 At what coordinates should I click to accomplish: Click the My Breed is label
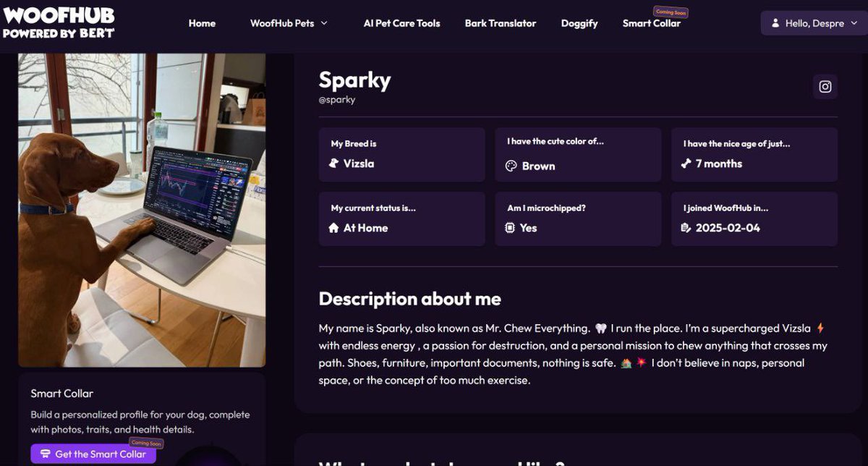click(x=354, y=144)
